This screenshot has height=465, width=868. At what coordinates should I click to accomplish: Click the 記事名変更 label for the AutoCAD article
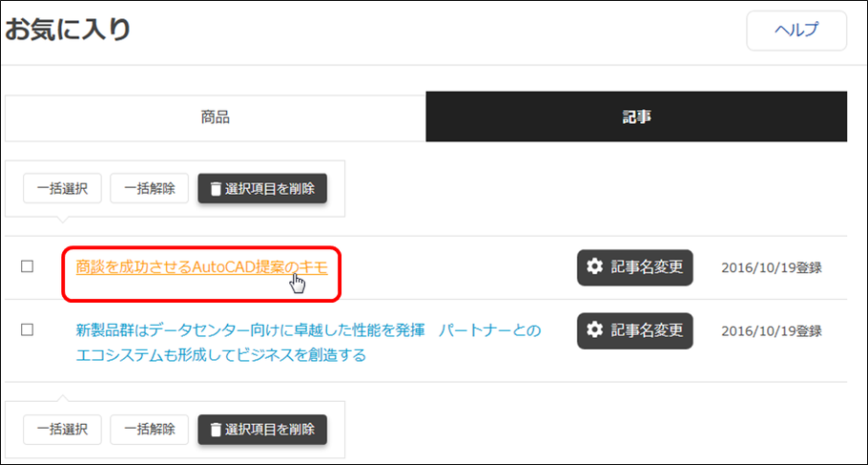pyautogui.click(x=647, y=267)
